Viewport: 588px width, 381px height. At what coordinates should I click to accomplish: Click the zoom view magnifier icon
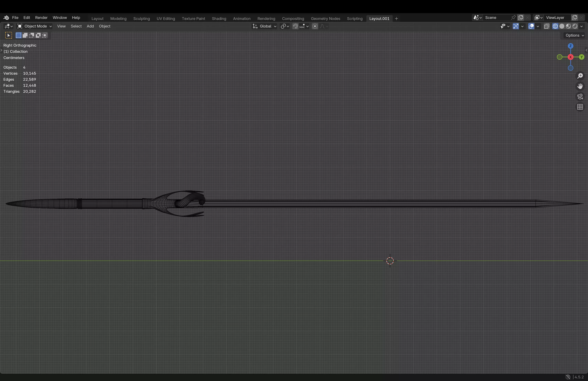(580, 76)
